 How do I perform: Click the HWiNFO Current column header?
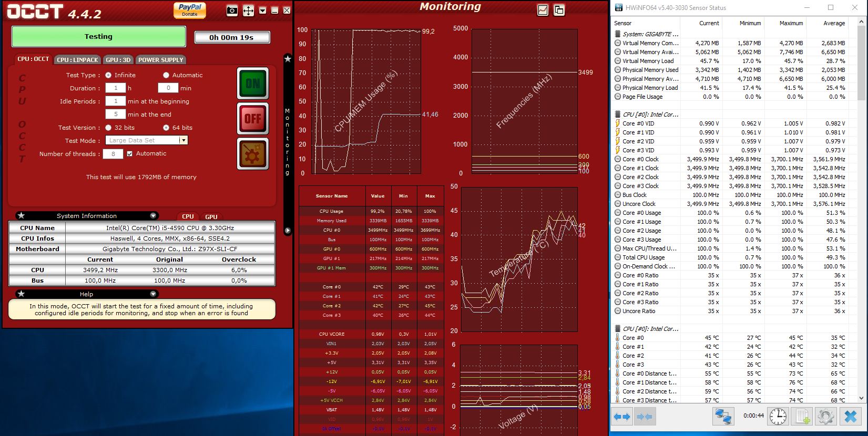[x=701, y=23]
